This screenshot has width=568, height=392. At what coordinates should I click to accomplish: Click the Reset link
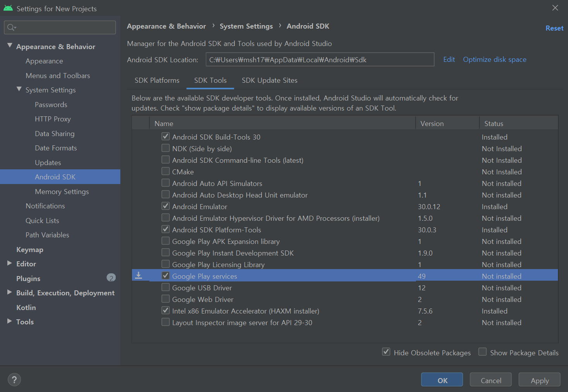coord(554,28)
